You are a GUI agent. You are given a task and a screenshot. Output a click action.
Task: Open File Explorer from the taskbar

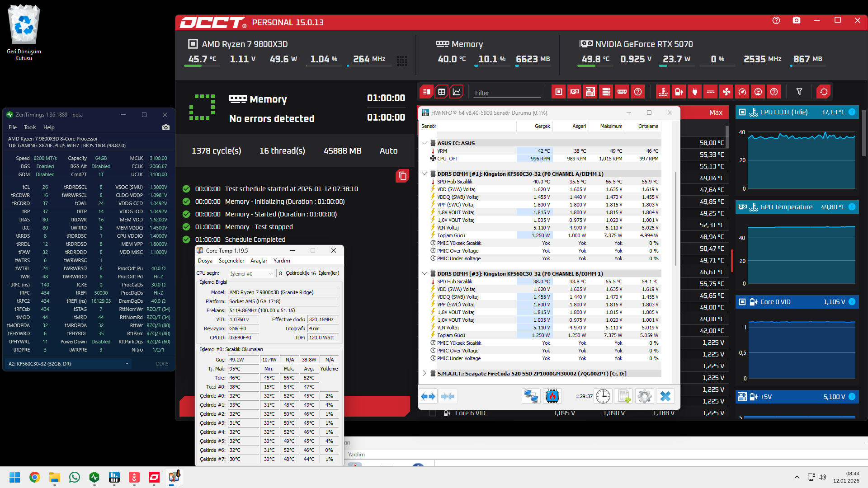[x=55, y=477]
